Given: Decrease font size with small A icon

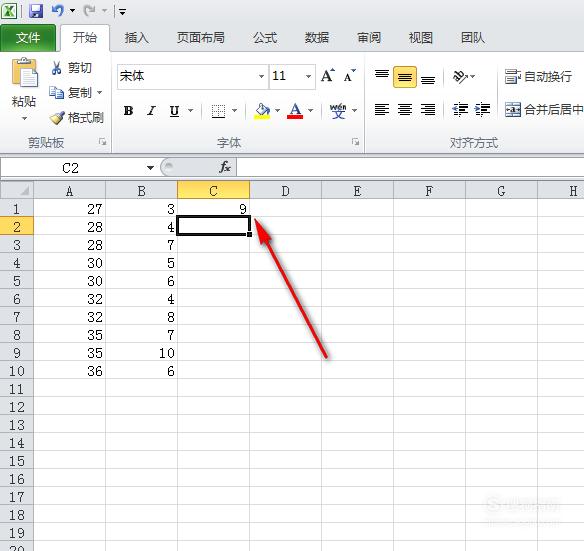Looking at the screenshot, I should pyautogui.click(x=349, y=76).
